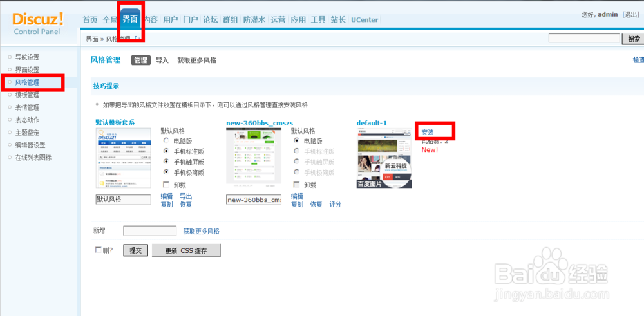Open the 应用 top menu

(x=298, y=20)
